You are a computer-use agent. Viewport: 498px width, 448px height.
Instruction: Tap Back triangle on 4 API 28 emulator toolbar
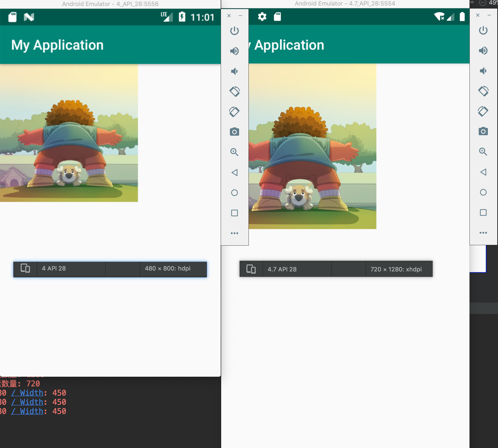click(x=234, y=172)
